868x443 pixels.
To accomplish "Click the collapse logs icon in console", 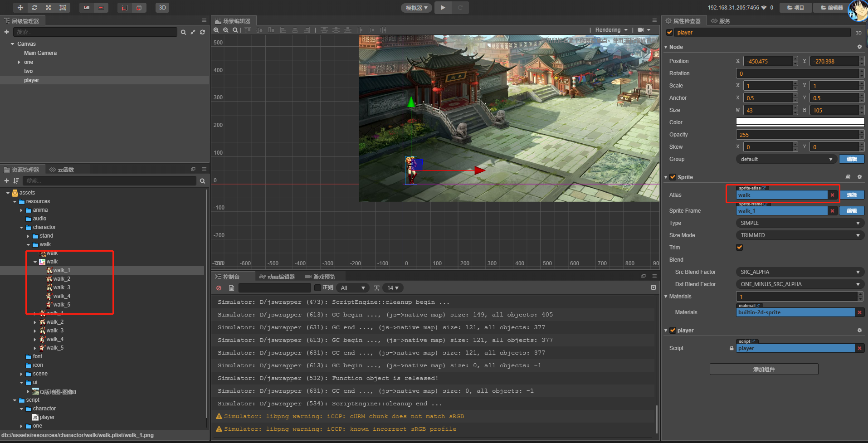I will (x=653, y=287).
